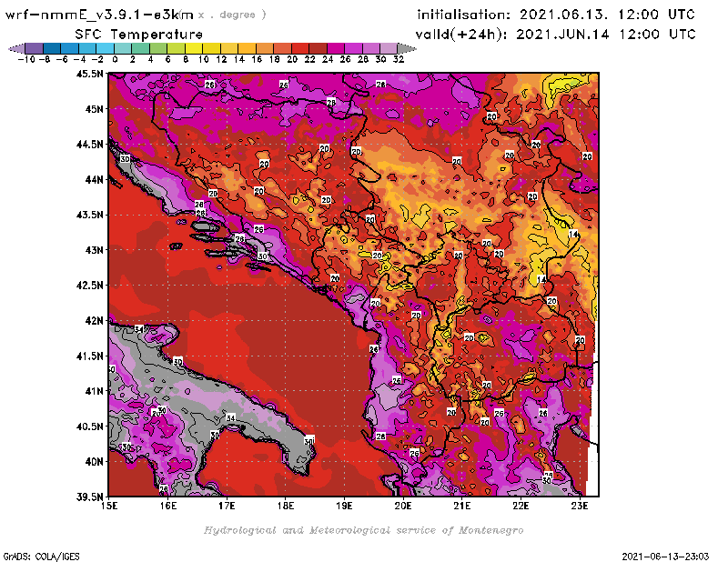The width and height of the screenshot is (728, 562).
Task: Pick the legend swatch between 6 and 8
Action: (176, 48)
